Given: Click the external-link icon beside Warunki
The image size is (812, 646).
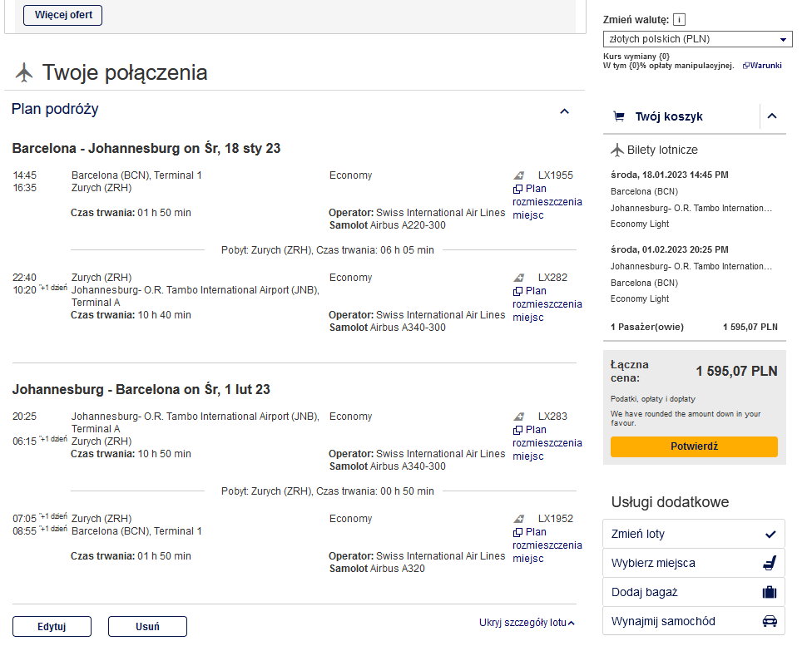Looking at the screenshot, I should click(745, 66).
